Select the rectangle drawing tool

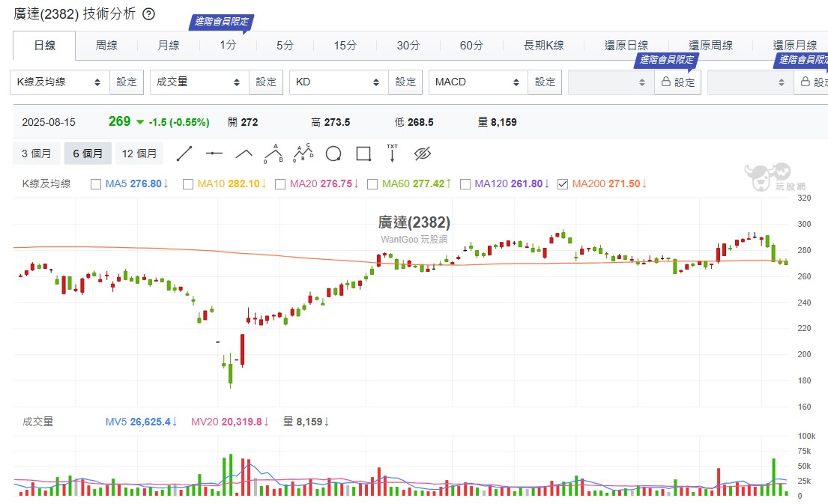(363, 154)
